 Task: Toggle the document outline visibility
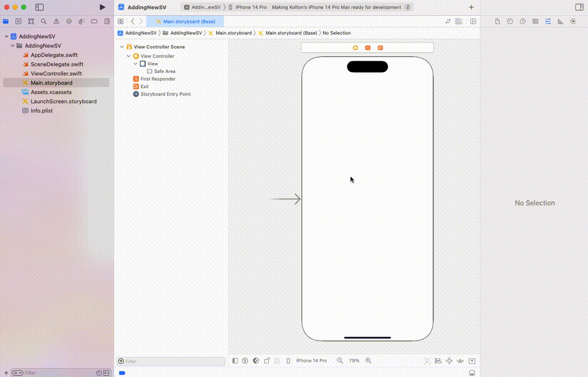coord(235,361)
